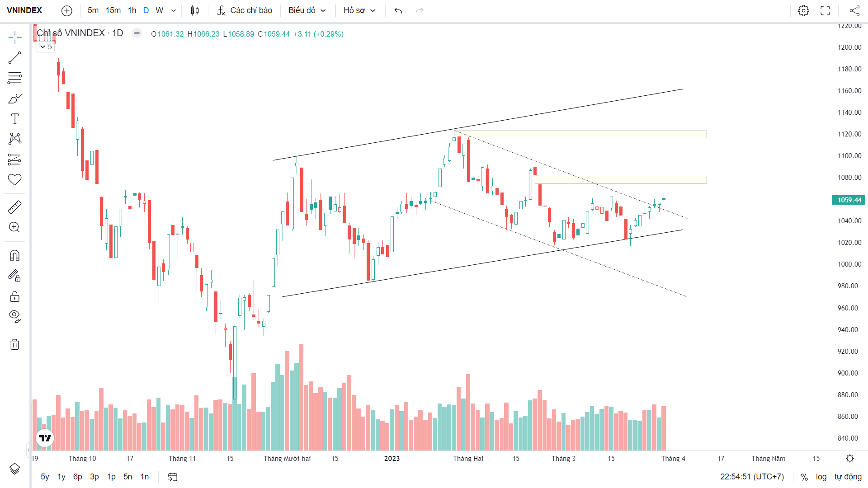
Task: Expand the timeframe interval dropdown arrow
Action: [174, 10]
